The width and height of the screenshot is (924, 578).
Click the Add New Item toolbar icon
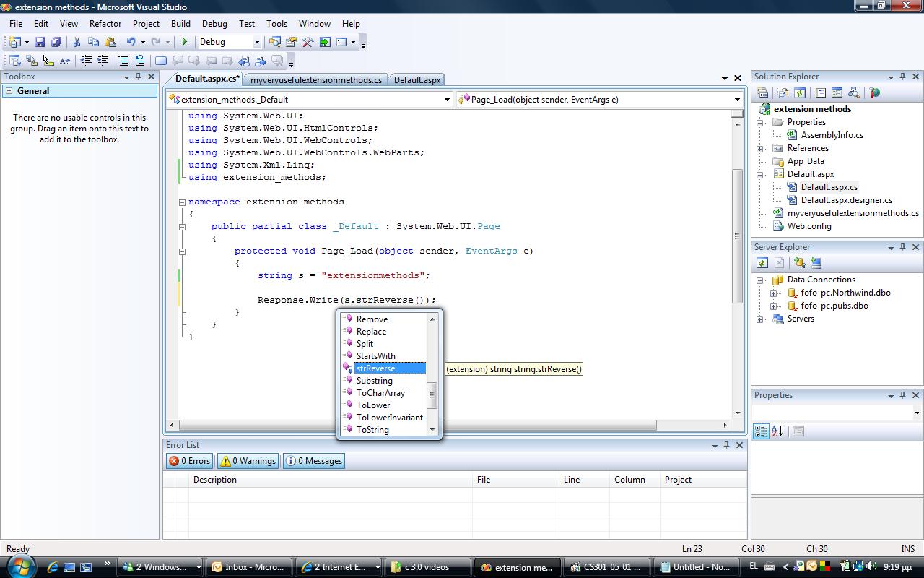click(x=14, y=43)
